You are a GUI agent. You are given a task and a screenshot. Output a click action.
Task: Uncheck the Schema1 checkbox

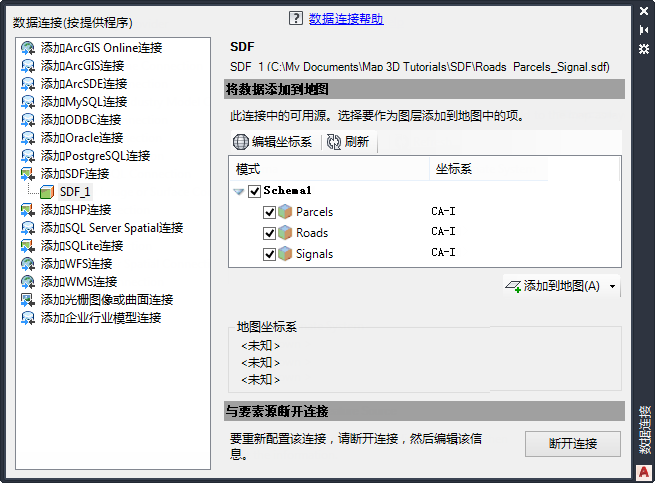coord(254,191)
